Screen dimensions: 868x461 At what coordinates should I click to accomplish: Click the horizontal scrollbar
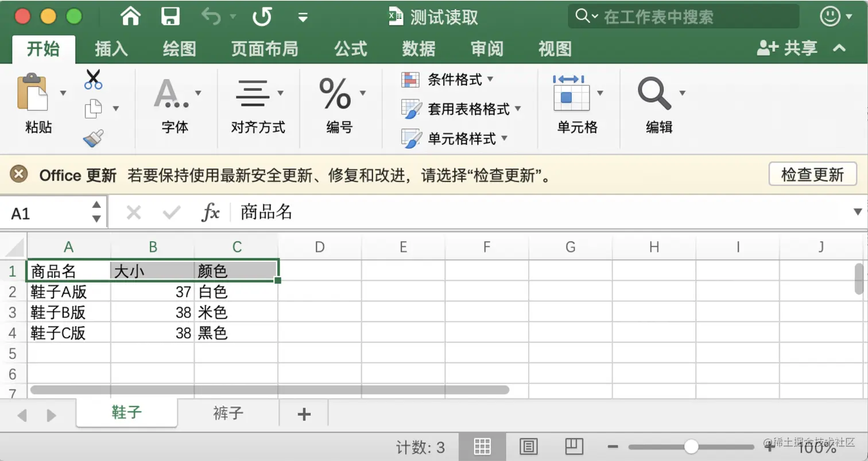(x=270, y=390)
